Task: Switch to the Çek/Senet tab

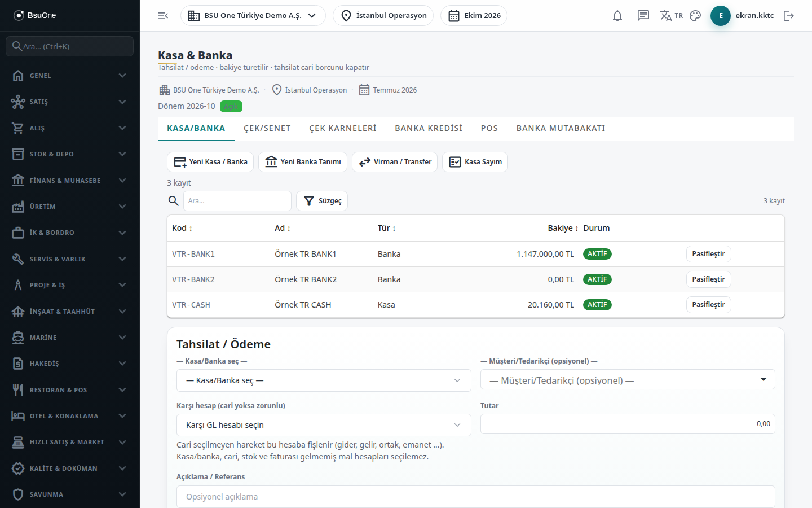Action: (267, 128)
